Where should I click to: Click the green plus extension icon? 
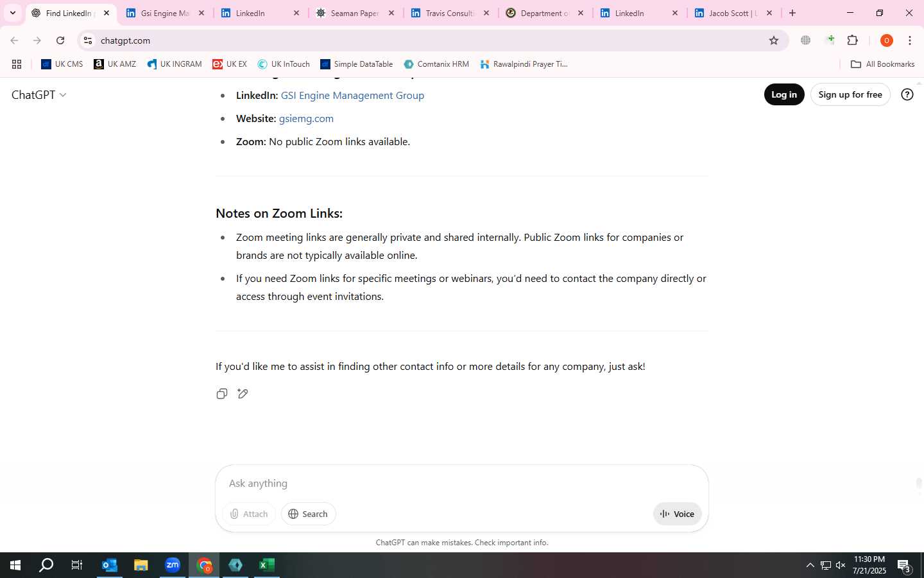click(x=830, y=40)
